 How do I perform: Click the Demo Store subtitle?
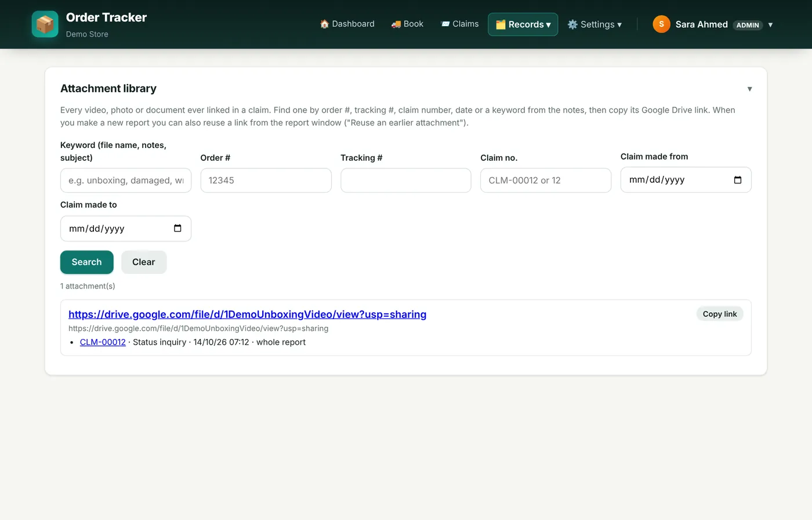tap(87, 34)
